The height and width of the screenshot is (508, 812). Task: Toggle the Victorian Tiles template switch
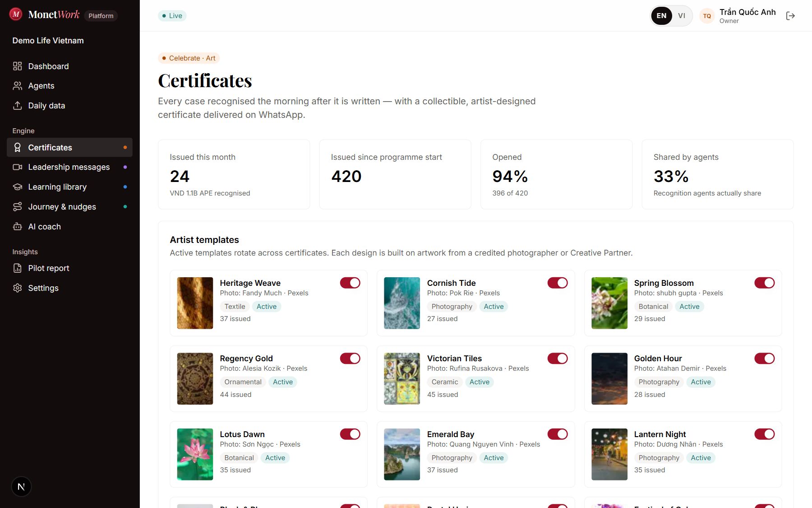point(558,359)
